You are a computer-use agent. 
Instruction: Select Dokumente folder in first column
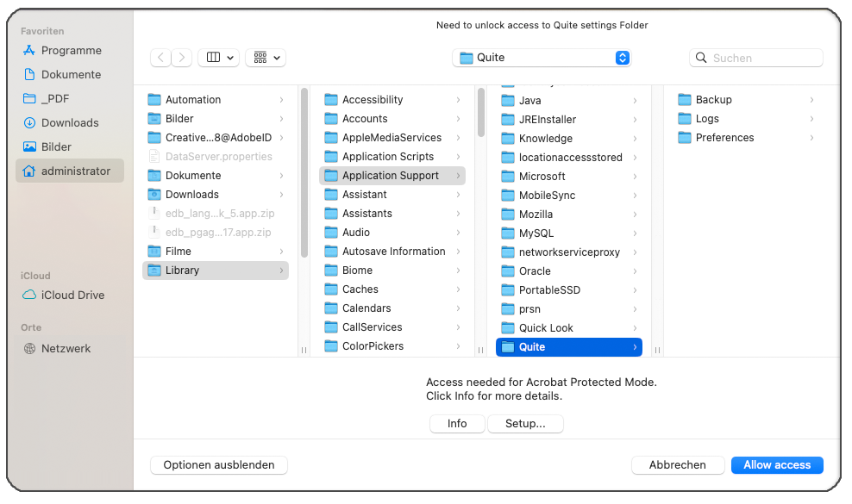click(216, 176)
